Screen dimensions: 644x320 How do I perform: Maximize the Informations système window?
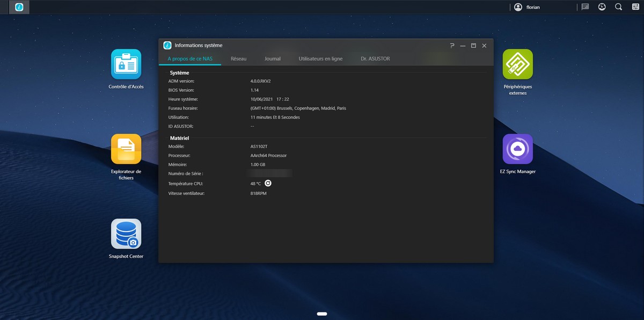tap(473, 46)
